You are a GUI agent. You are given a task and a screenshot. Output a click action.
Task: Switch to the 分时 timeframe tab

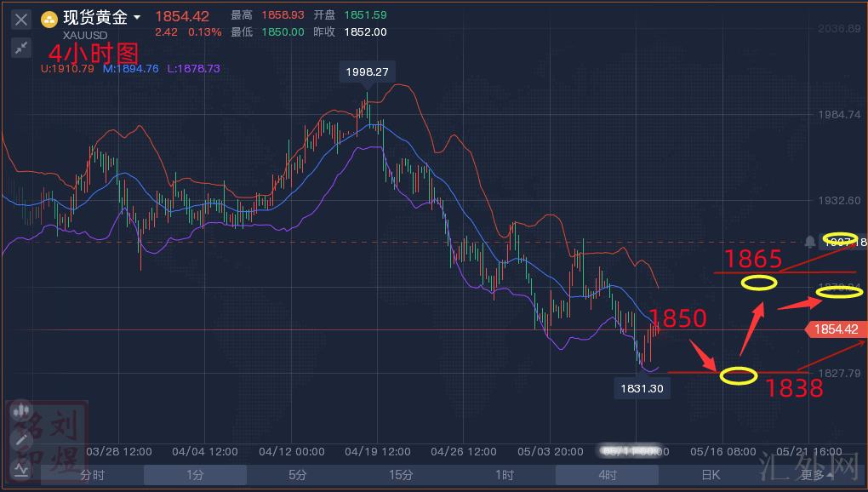(x=92, y=475)
